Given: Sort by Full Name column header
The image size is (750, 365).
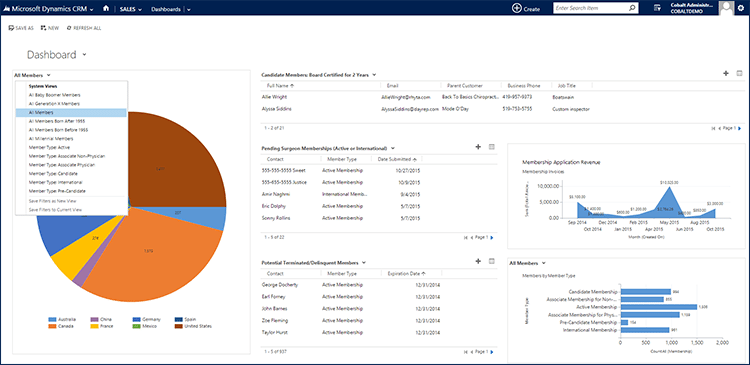Looking at the screenshot, I should [281, 86].
